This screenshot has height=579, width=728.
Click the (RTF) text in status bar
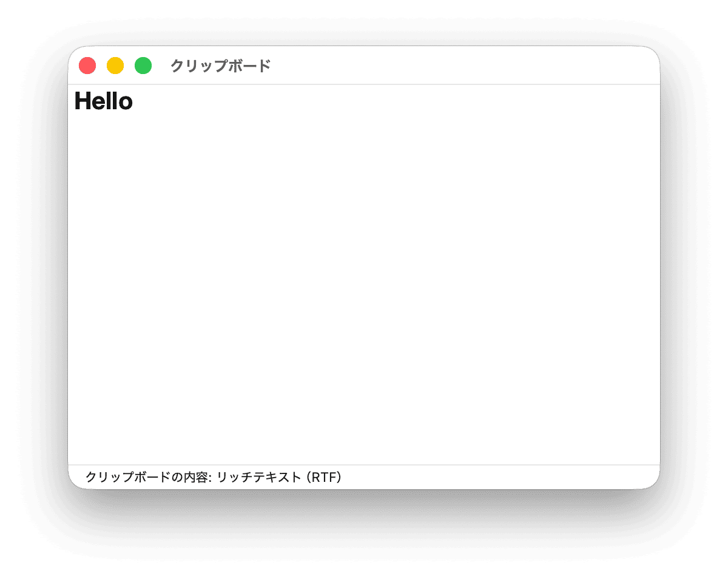[323, 477]
